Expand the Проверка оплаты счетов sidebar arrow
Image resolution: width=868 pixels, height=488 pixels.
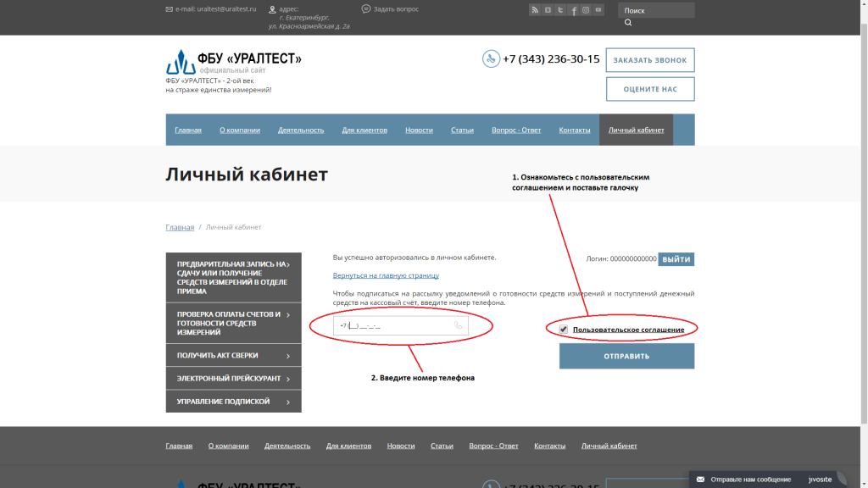pos(288,315)
